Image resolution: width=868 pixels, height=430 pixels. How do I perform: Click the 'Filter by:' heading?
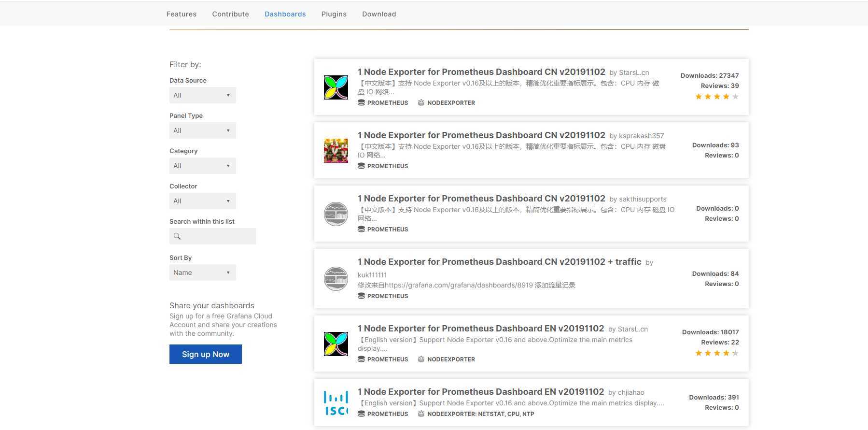point(185,64)
